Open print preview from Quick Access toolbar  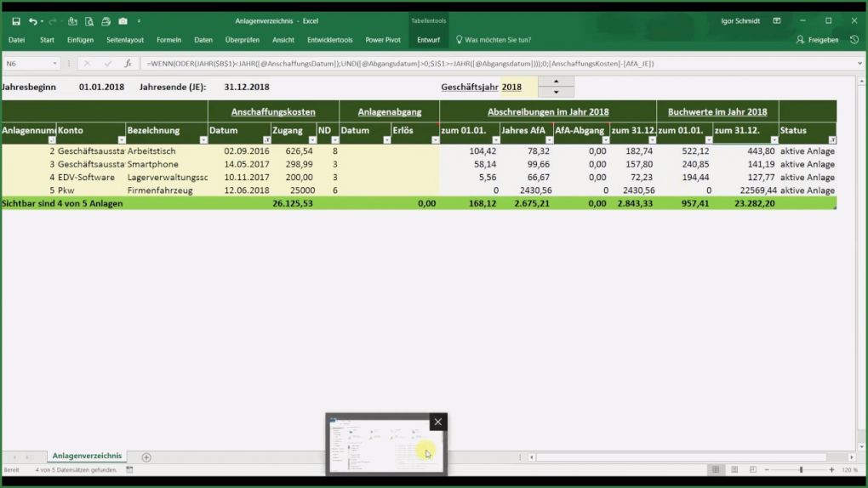89,21
